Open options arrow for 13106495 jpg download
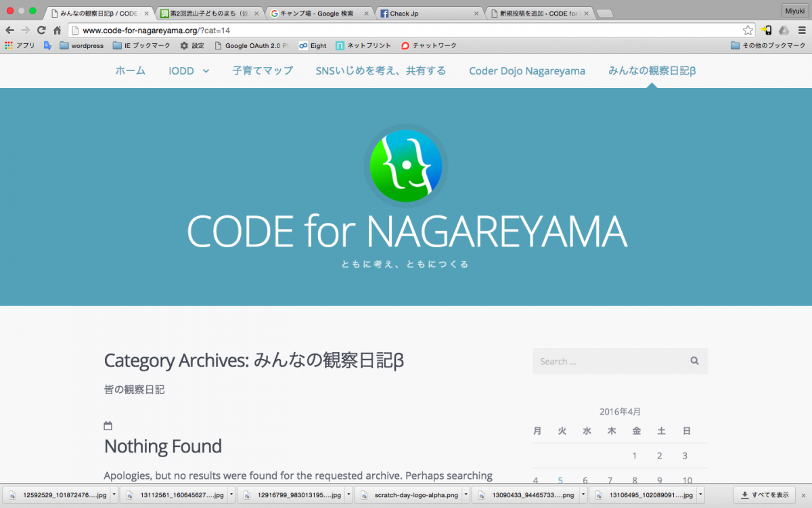Screen dimensions: 812x508 (x=700, y=494)
